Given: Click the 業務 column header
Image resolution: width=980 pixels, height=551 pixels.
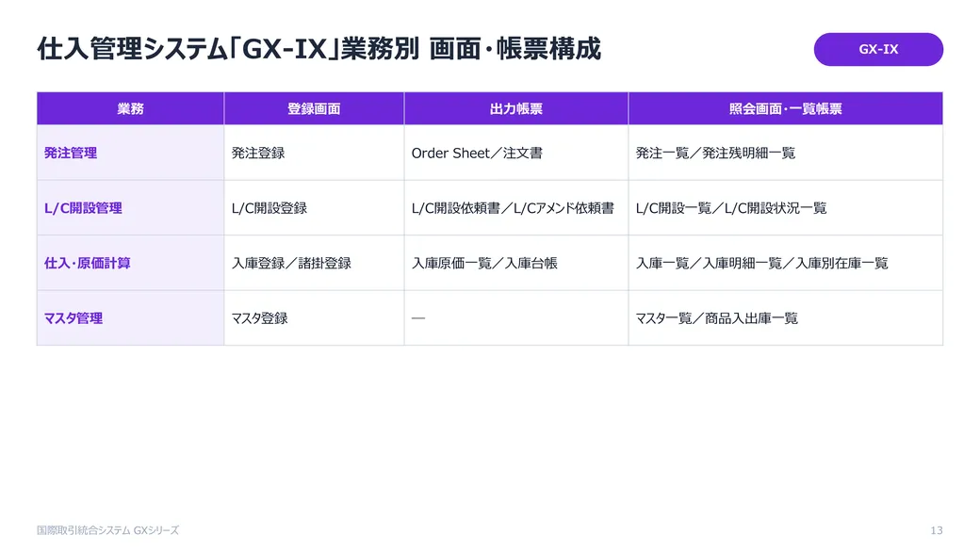Looking at the screenshot, I should click(x=131, y=108).
